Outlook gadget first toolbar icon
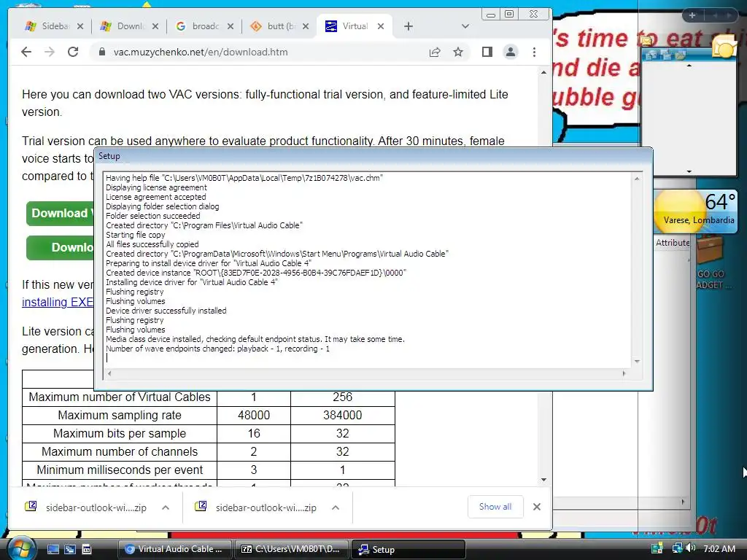 tap(650, 55)
